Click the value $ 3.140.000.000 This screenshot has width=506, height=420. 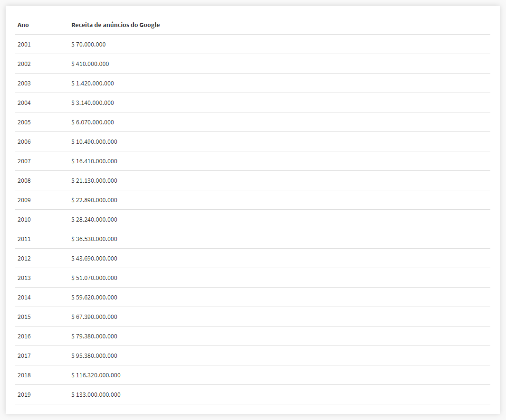[93, 103]
